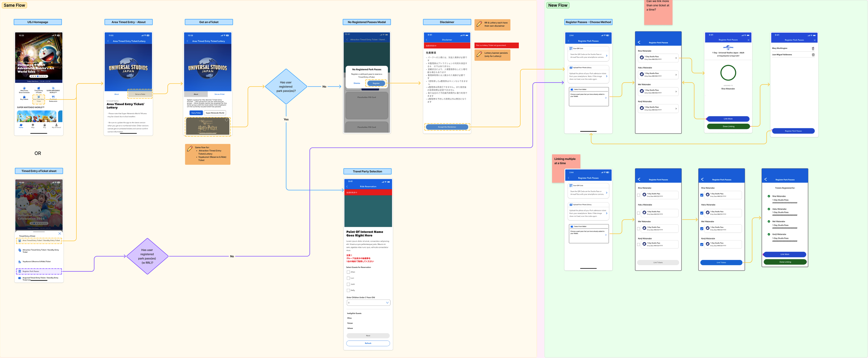Image resolution: width=868 pixels, height=358 pixels.
Task: Select the Harry Potter tab
Action: click(x=196, y=113)
